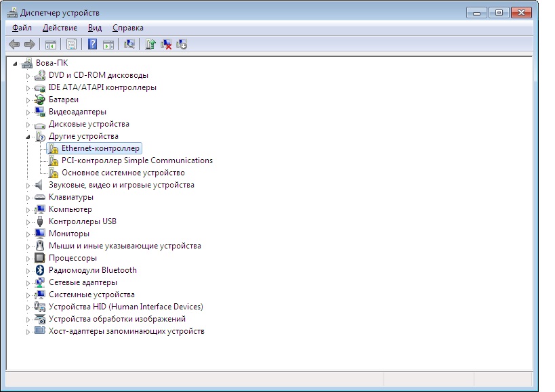Image resolution: width=555 pixels, height=392 pixels.
Task: Collapse the Другие устройства category
Action: pyautogui.click(x=28, y=137)
